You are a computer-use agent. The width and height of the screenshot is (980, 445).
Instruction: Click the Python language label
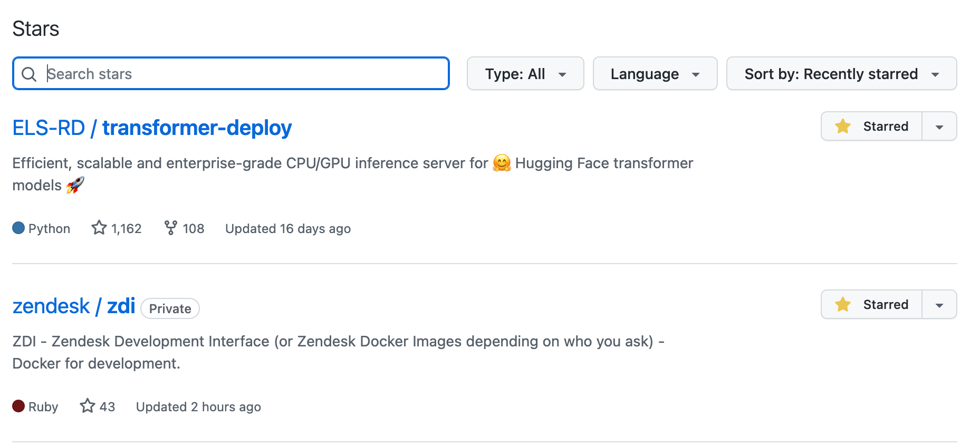(x=49, y=228)
